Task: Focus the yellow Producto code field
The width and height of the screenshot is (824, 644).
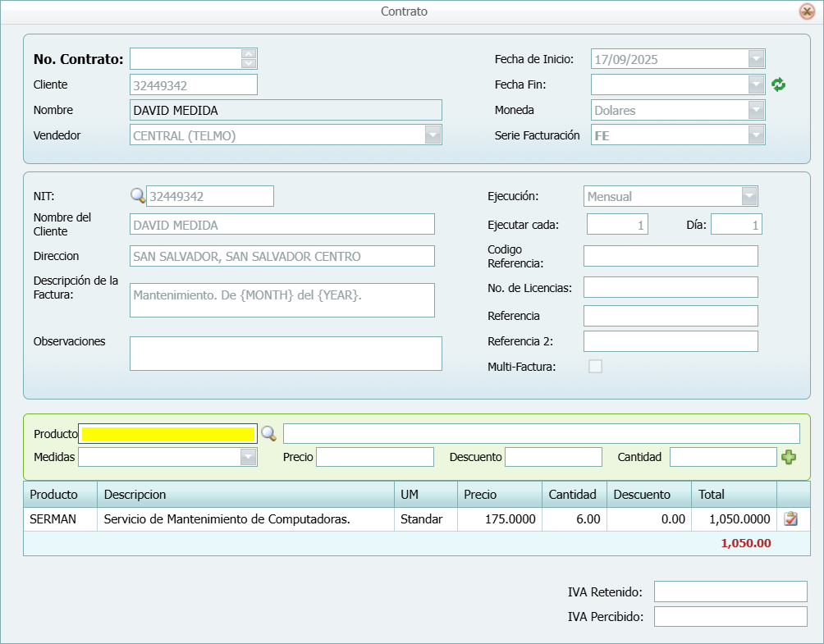Action: pos(167,434)
